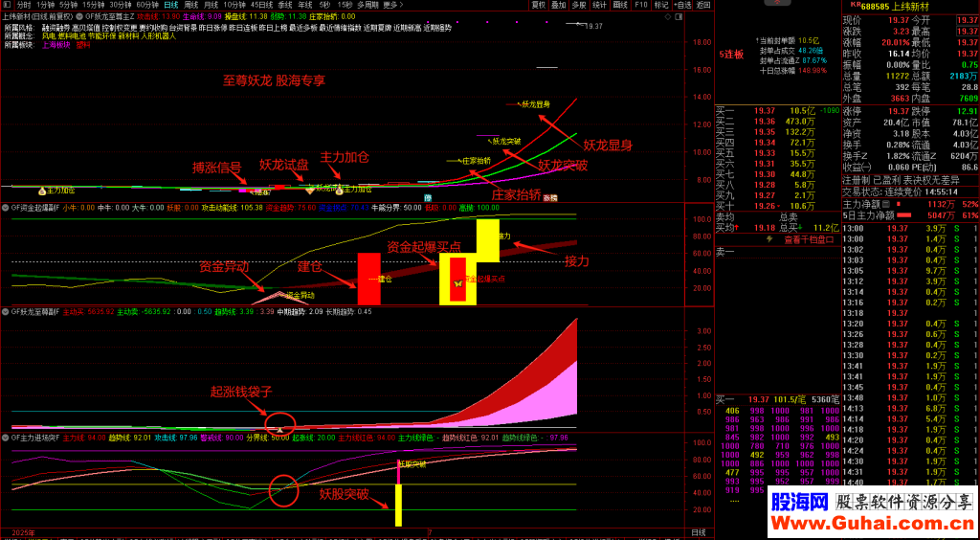
Task: Switch to 周线 period
Action: click(190, 5)
